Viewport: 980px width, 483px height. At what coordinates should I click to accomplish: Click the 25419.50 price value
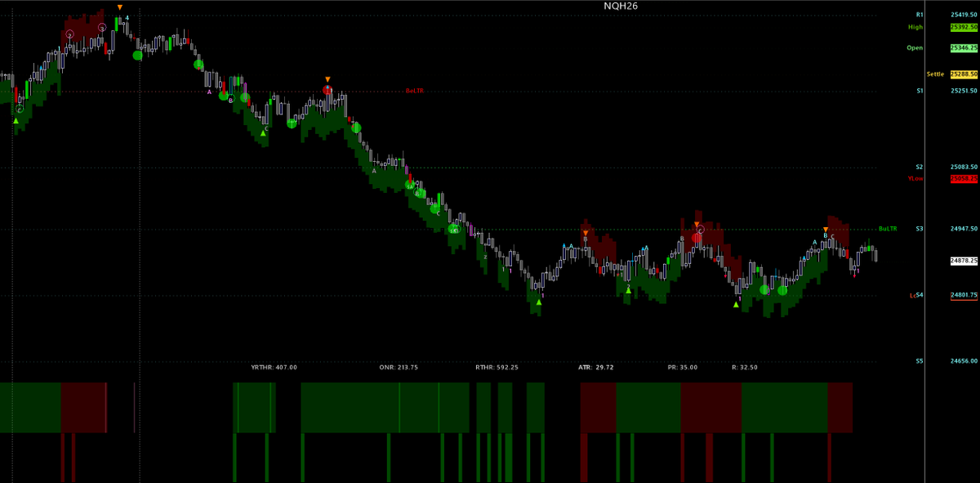(x=964, y=15)
